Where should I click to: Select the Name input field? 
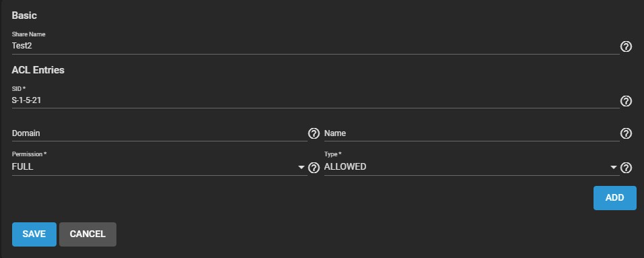pyautogui.click(x=472, y=133)
